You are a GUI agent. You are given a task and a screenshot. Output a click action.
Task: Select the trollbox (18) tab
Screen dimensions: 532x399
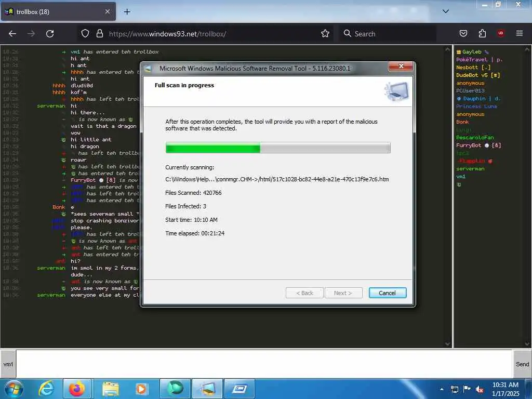(58, 11)
